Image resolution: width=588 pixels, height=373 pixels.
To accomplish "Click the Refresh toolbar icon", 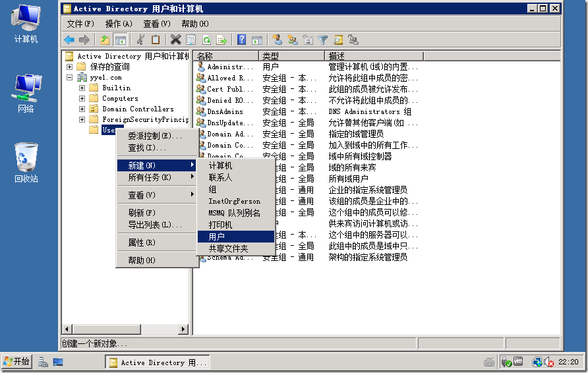I will point(206,40).
